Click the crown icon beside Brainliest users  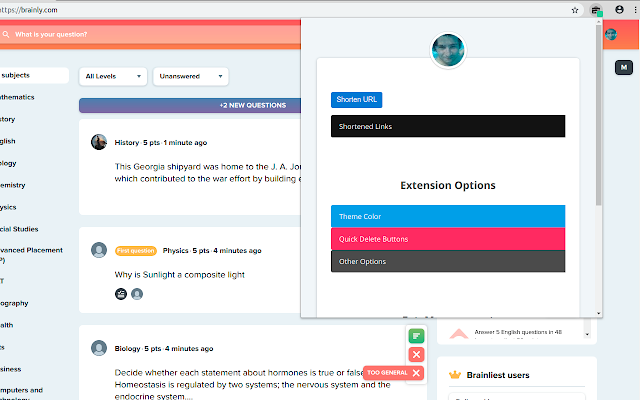(x=455, y=375)
